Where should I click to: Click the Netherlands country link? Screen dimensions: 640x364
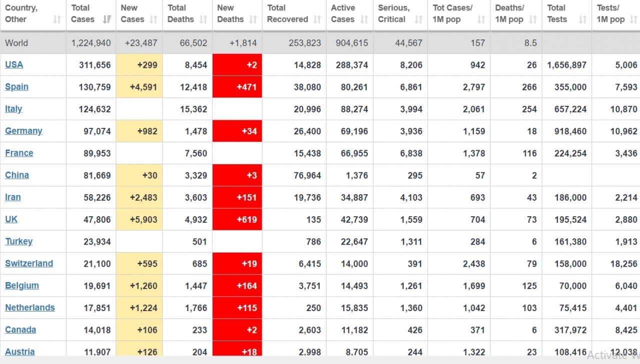coord(30,308)
